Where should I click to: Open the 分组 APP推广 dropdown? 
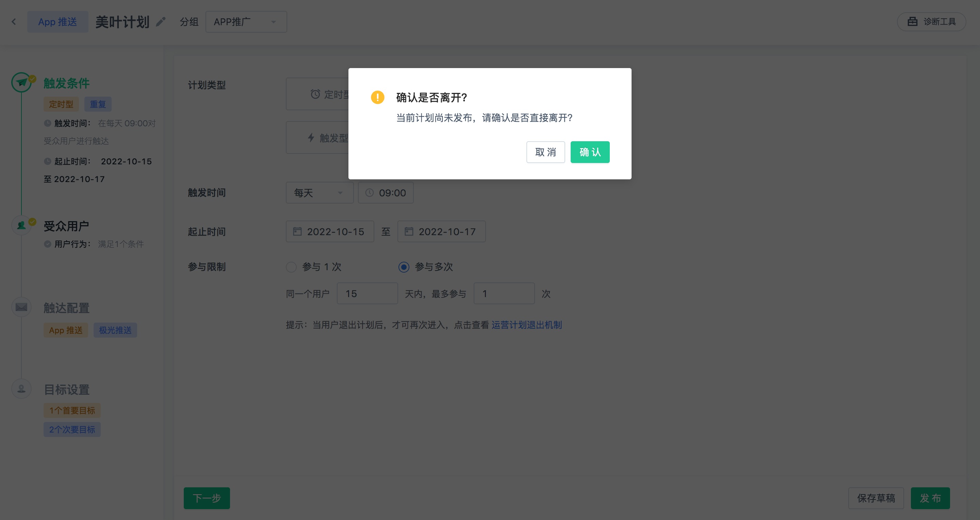coord(246,22)
